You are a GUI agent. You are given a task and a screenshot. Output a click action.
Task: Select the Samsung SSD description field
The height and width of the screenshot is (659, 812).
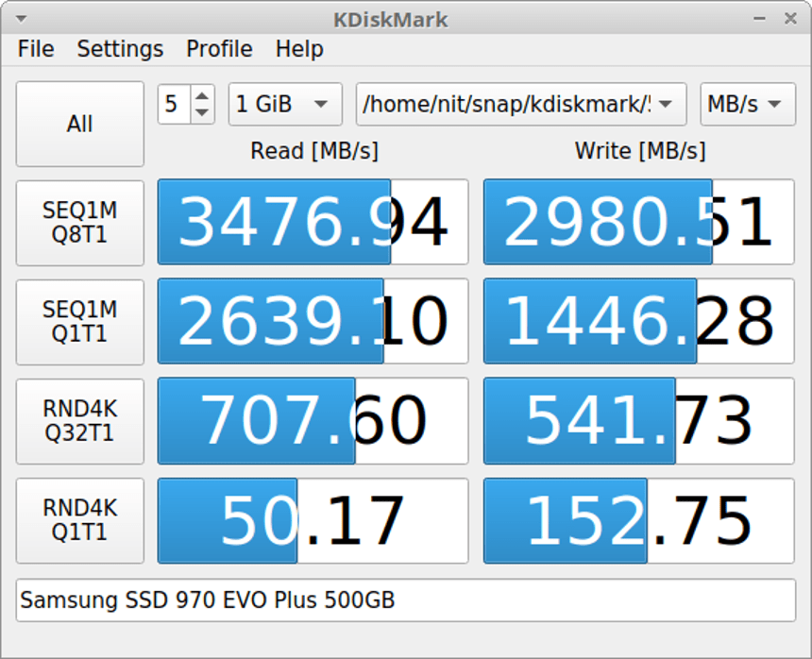(x=406, y=600)
